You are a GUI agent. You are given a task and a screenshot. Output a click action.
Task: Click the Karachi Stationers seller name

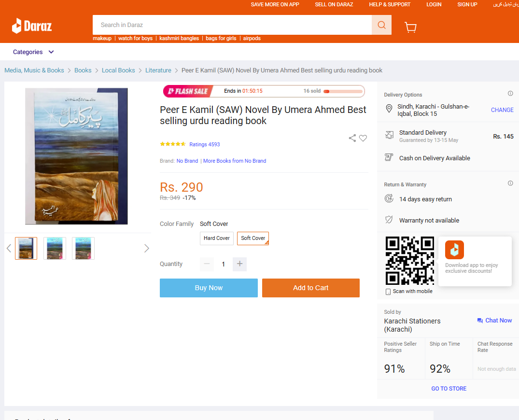(x=412, y=325)
